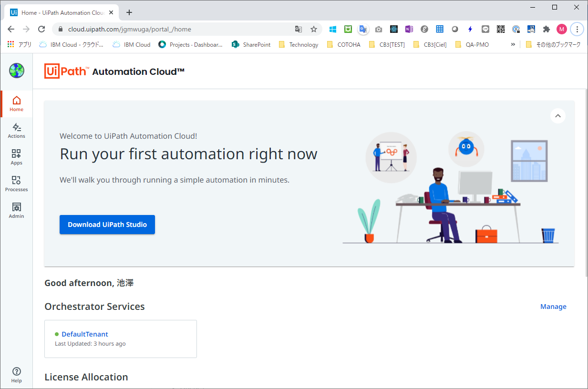588x389 pixels.
Task: Click the Manage link
Action: [553, 307]
